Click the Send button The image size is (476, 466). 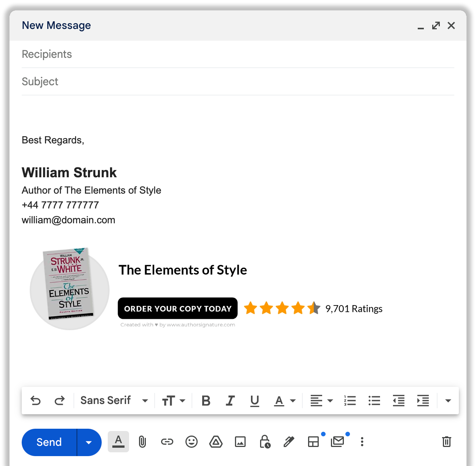[49, 442]
